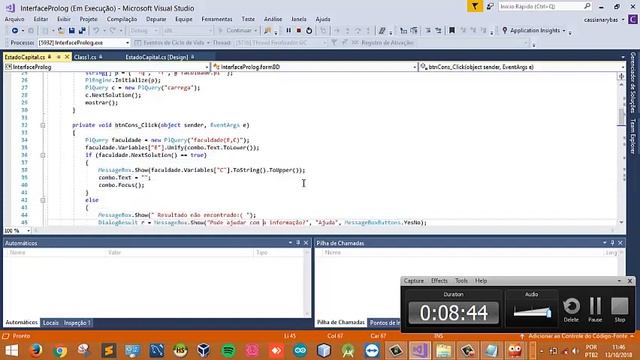Click the Application Insights lightbulb icon
This screenshot has width=640, height=360.
pos(505,31)
